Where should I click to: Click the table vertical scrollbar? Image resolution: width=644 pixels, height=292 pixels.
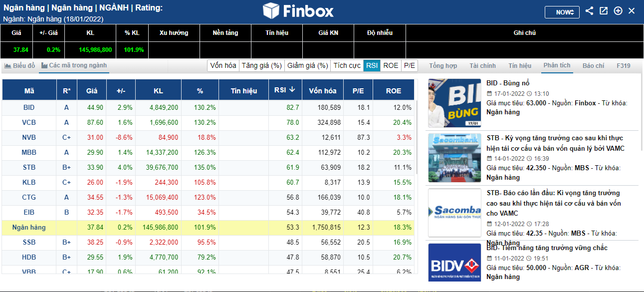pyautogui.click(x=417, y=137)
